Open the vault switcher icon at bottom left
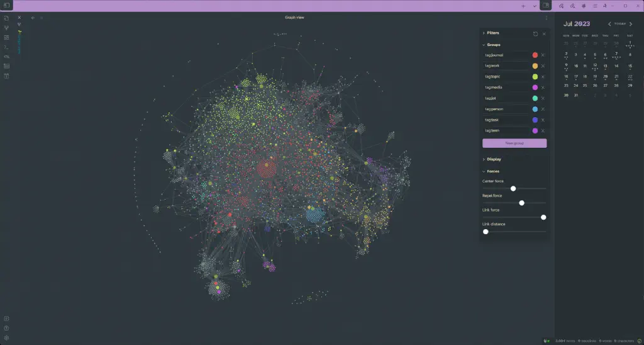Viewport: 644px width, 345px height. coord(6,319)
